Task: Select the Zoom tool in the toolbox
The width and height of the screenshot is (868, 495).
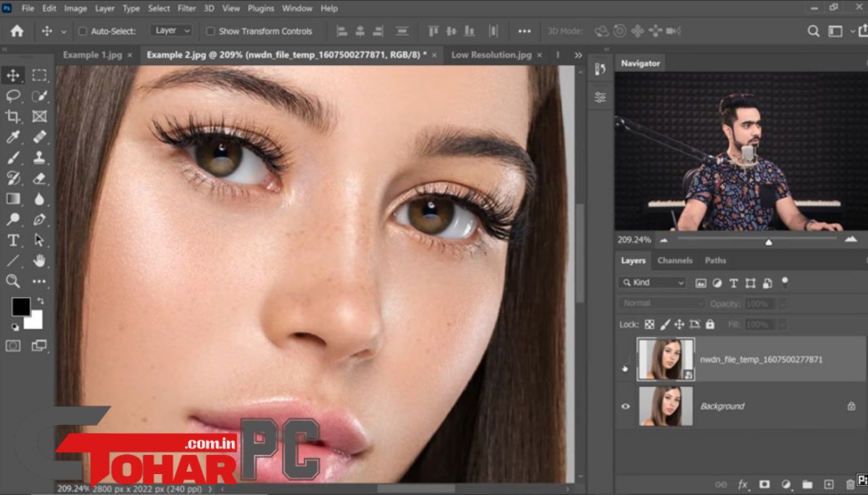Action: 13,281
